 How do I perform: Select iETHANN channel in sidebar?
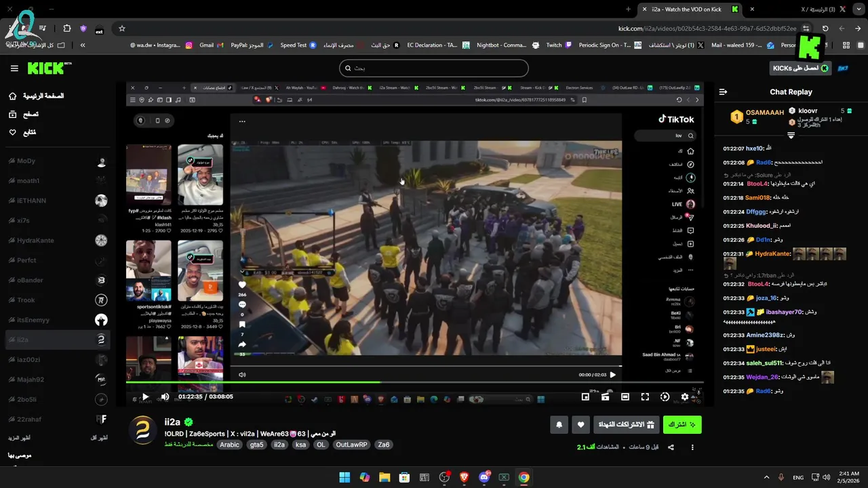58,201
